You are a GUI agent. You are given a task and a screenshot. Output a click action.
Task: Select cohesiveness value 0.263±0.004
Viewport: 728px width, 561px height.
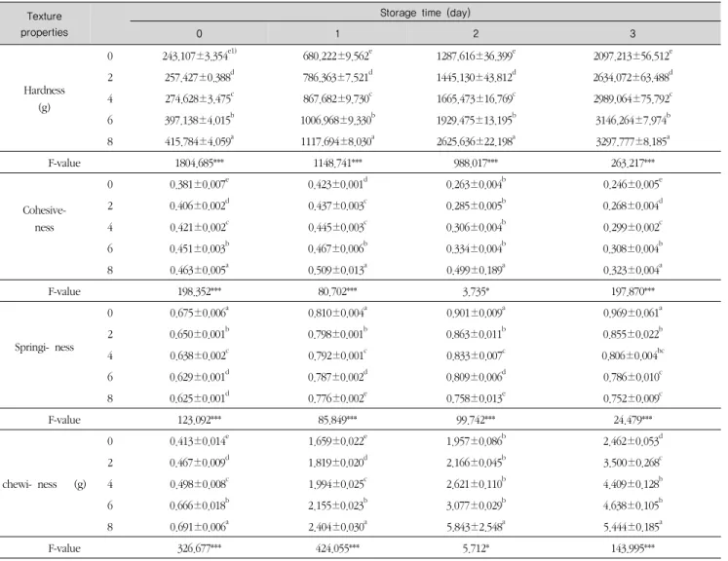point(476,184)
